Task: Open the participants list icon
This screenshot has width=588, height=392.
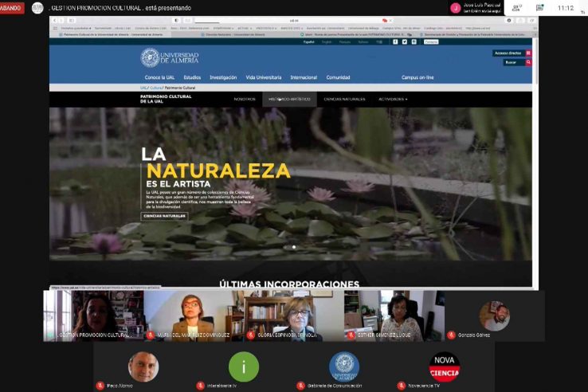Action: (x=517, y=8)
